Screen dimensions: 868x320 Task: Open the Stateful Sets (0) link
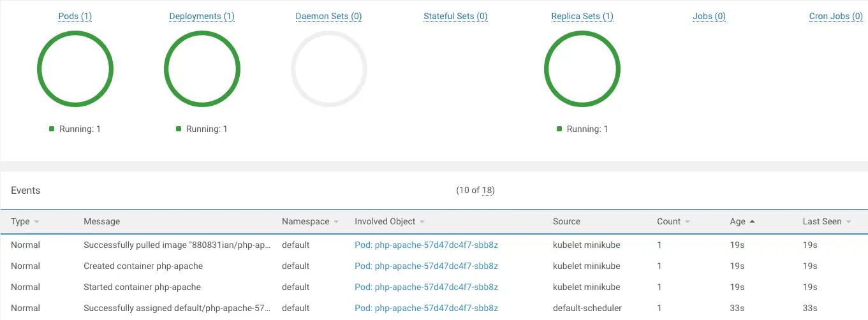[455, 17]
